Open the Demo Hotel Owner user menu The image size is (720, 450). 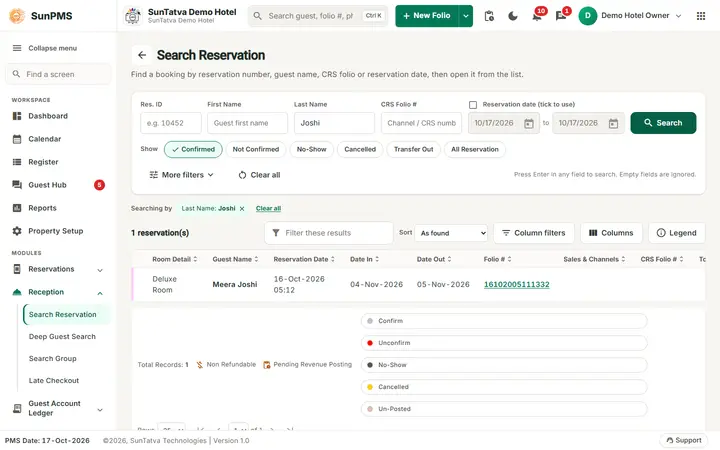coord(630,16)
